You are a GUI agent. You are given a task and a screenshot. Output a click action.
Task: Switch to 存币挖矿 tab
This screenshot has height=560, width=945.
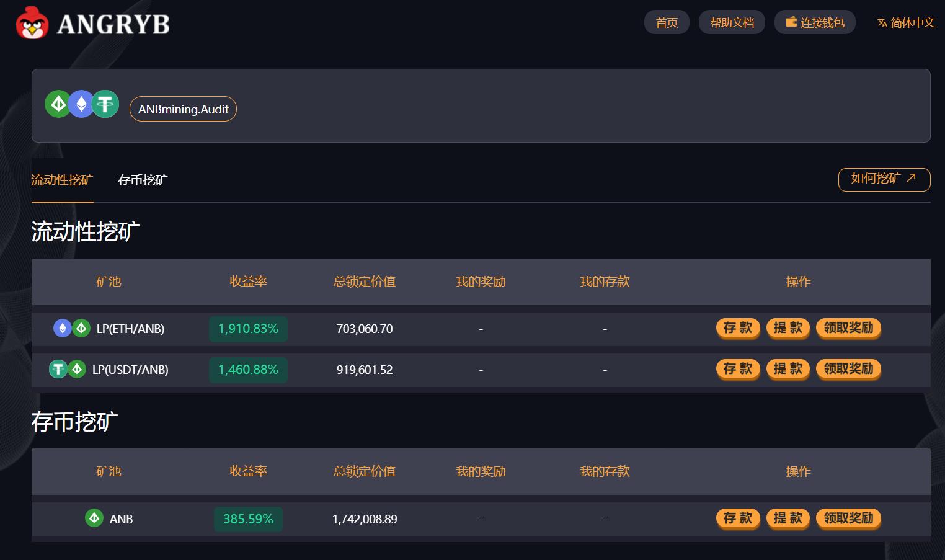point(143,180)
